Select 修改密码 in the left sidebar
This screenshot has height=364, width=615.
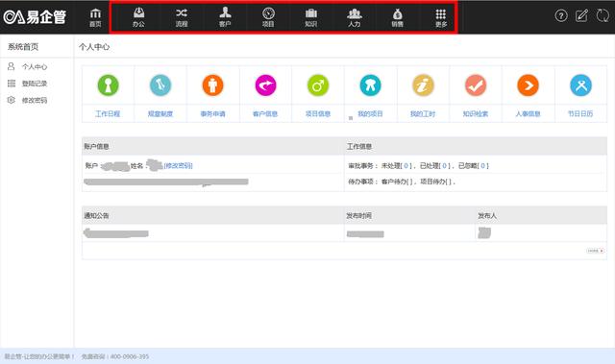tap(35, 100)
